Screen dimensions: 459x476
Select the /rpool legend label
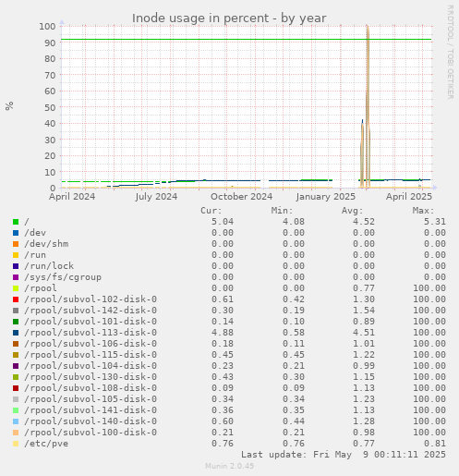41,288
